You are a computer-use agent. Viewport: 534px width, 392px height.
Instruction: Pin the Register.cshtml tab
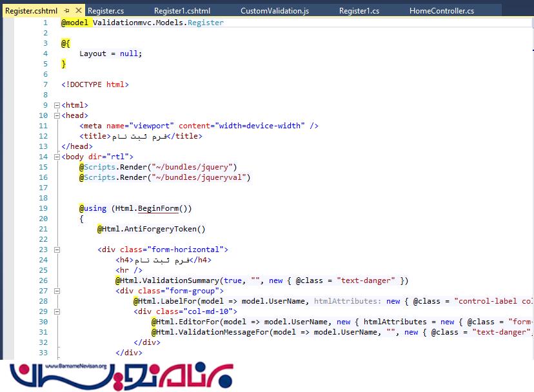pyautogui.click(x=67, y=11)
